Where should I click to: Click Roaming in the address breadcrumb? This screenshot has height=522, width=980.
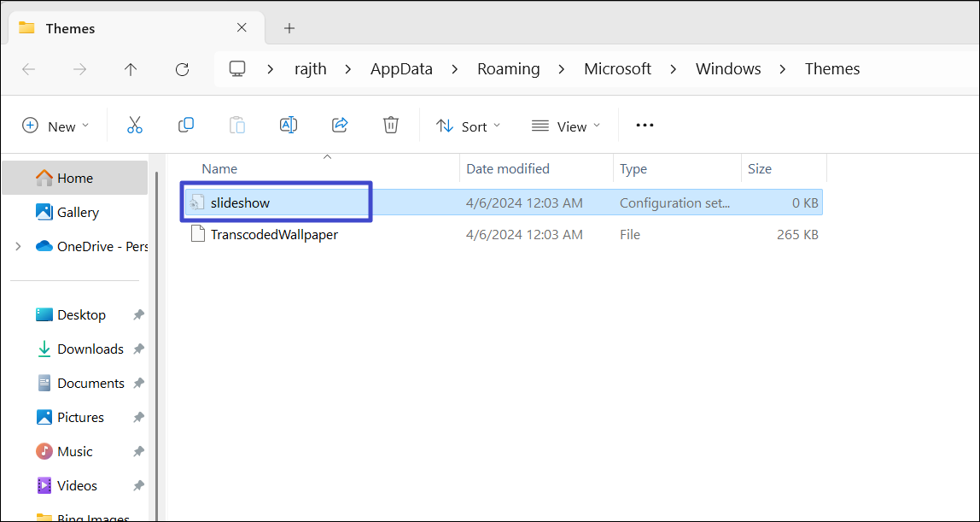point(508,69)
